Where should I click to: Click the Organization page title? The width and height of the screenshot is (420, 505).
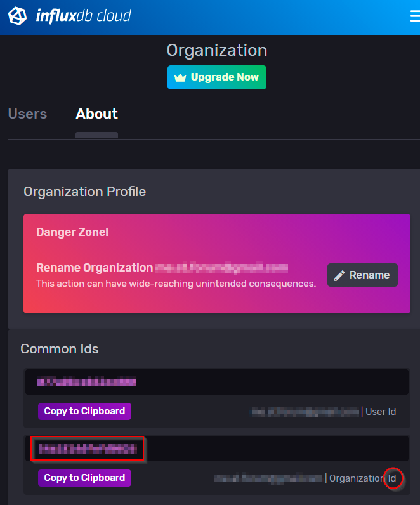click(217, 50)
